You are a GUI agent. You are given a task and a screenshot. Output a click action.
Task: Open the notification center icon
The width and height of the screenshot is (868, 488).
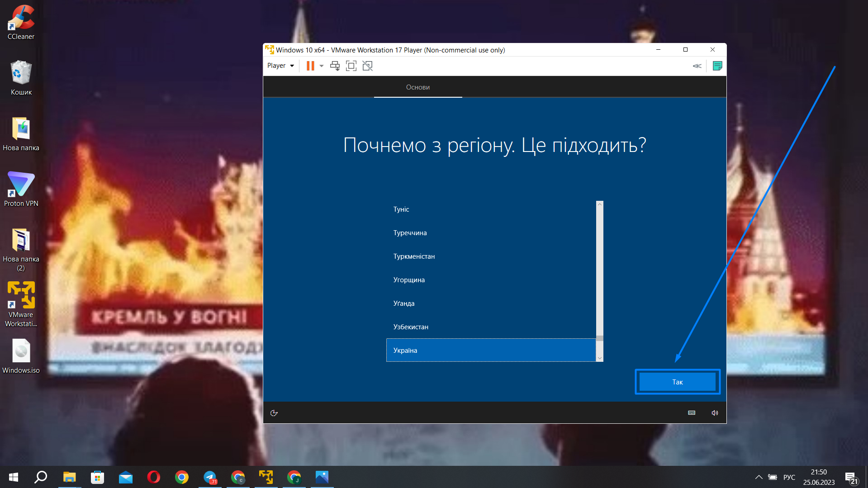851,478
